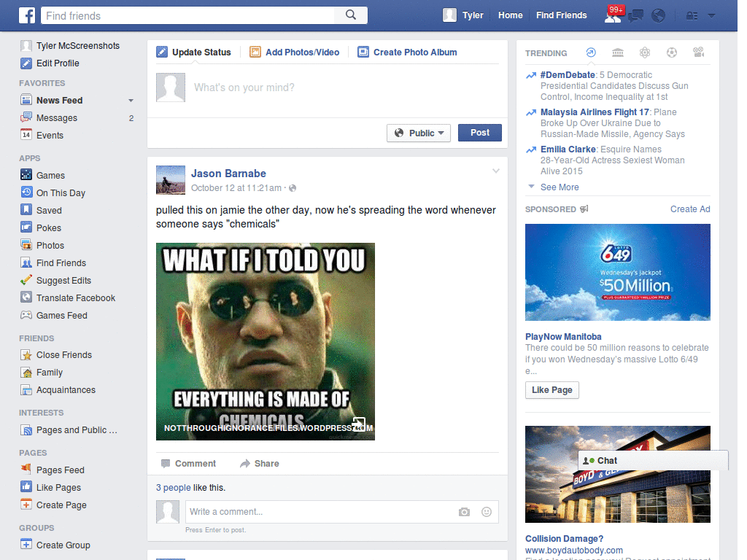This screenshot has height=560, width=747.
Task: Open the Lotto 649 sponsored ad image
Action: tap(617, 273)
